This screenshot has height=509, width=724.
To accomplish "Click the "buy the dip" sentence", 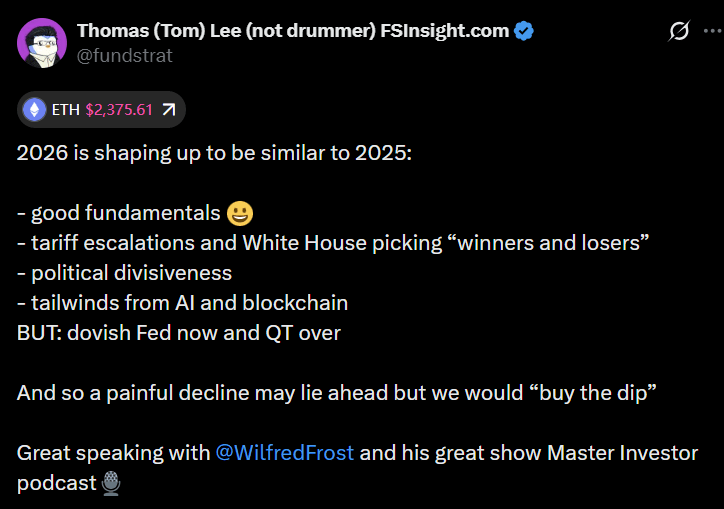I will (x=336, y=393).
